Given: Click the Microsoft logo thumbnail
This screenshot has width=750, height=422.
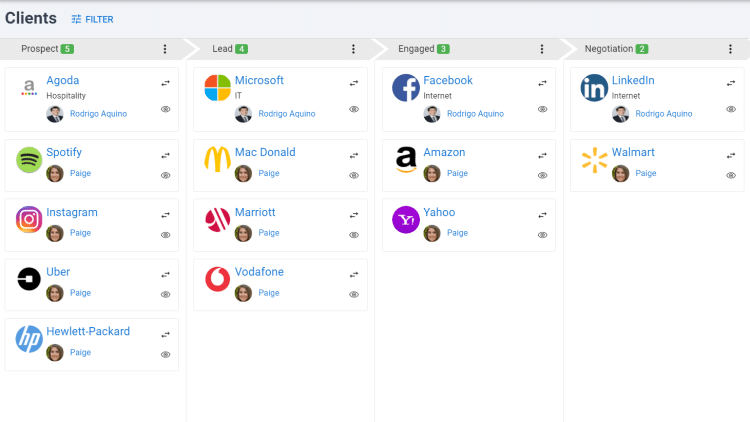Looking at the screenshot, I should pos(218,88).
